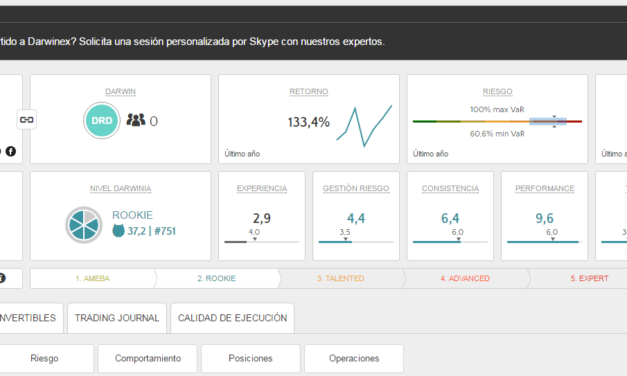Click the GESTIÓN RIESGO heading
The width and height of the screenshot is (627, 376).
tap(356, 188)
